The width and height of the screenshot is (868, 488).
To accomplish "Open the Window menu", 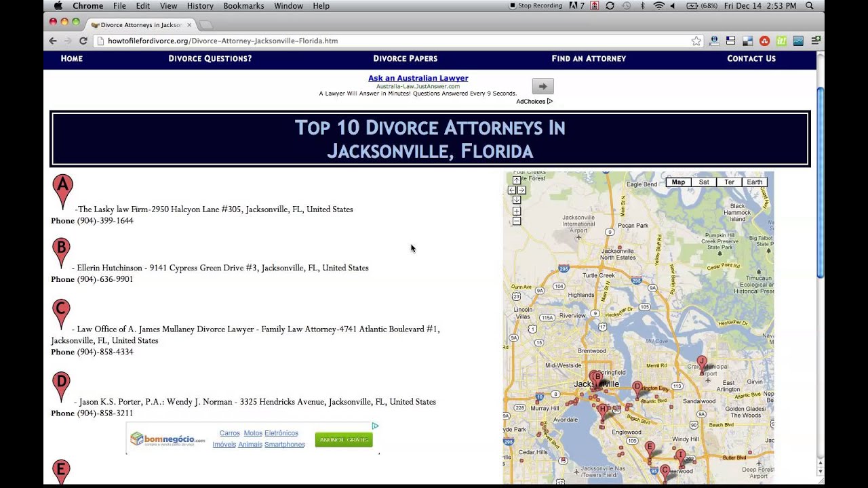I will (x=288, y=5).
